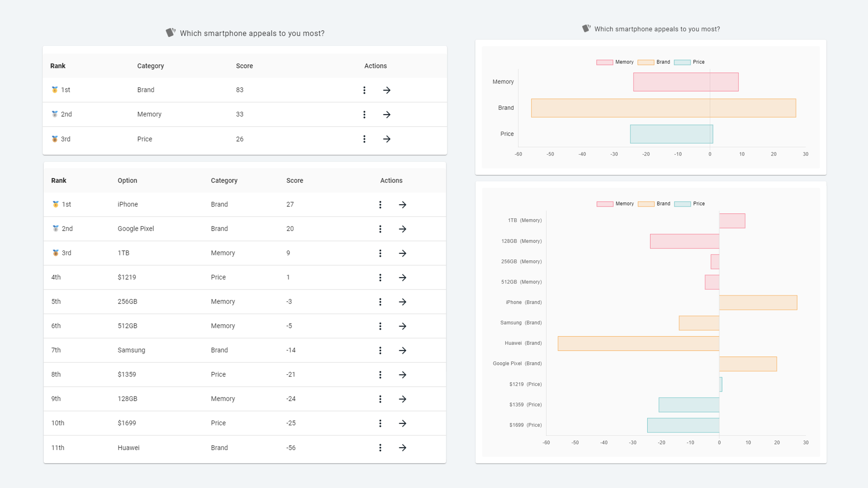Click the arrow icon in the $1699 row

point(402,423)
